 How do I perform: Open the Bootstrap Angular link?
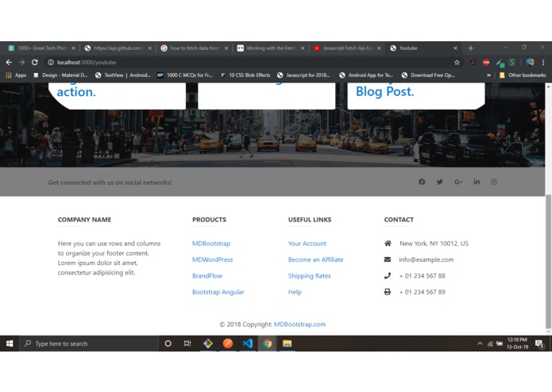tap(218, 292)
